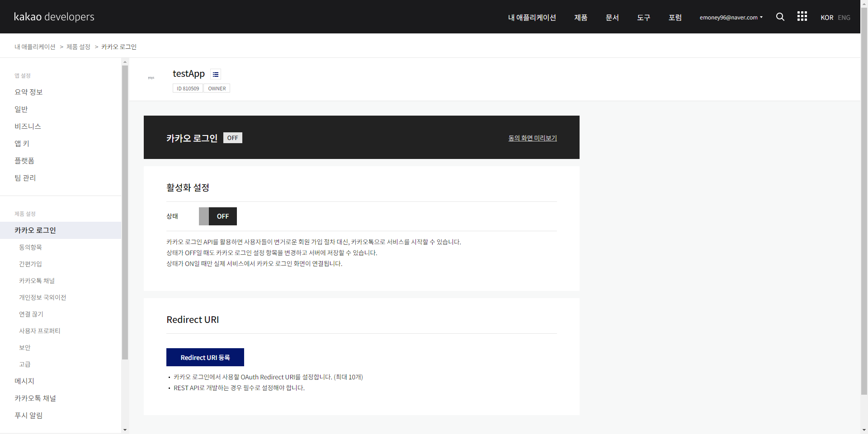Open the apps grid icon in header
This screenshot has width=868, height=434.
click(x=802, y=16)
